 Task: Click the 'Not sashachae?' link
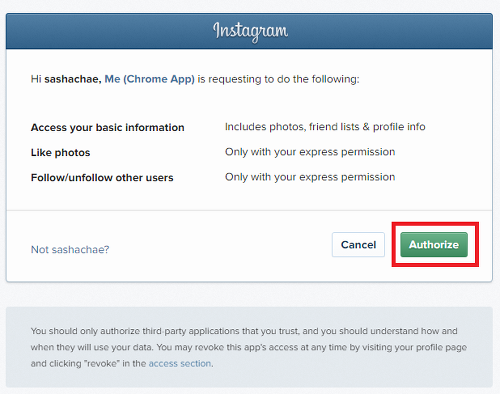coord(70,249)
